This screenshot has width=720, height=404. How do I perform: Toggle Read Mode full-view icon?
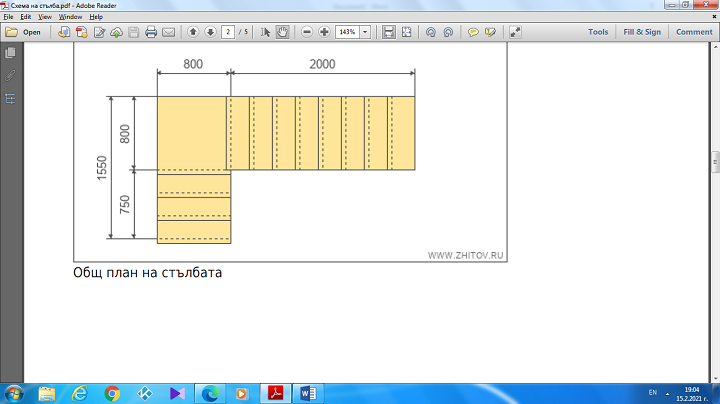click(x=515, y=32)
